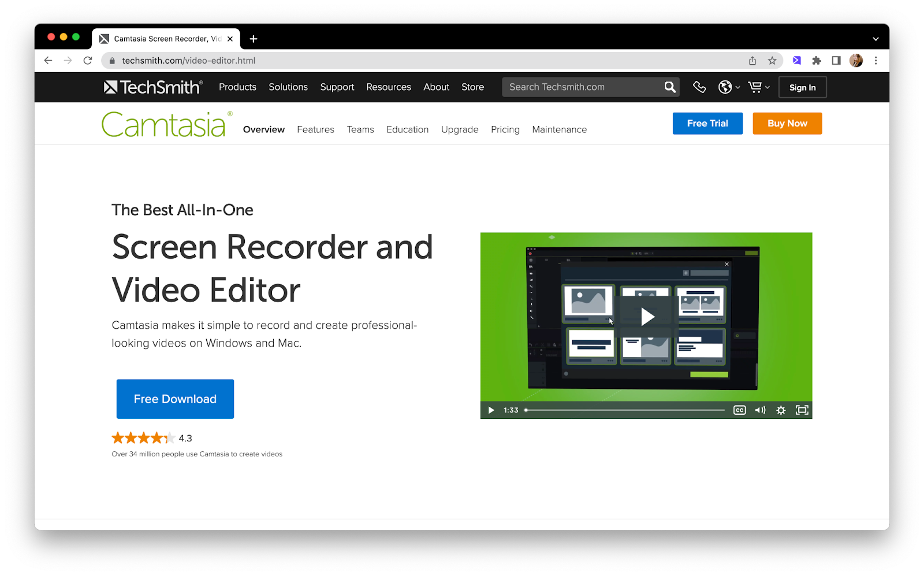The height and width of the screenshot is (576, 924).
Task: Open the Store menu
Action: [x=472, y=87]
